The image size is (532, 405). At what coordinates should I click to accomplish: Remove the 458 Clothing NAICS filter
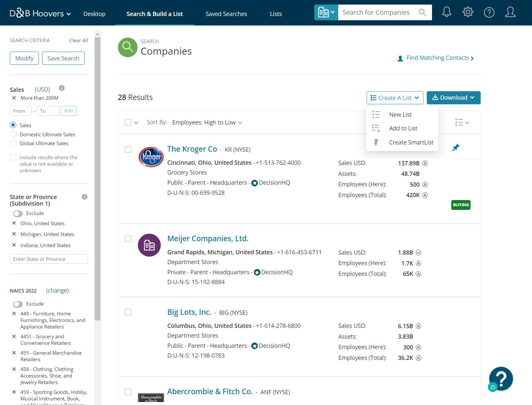click(14, 369)
